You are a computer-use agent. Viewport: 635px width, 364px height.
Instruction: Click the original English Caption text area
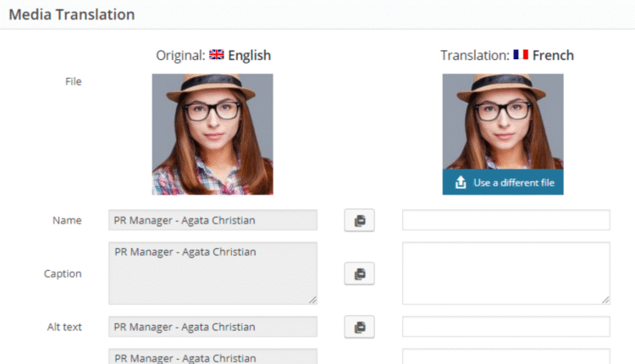click(x=213, y=273)
